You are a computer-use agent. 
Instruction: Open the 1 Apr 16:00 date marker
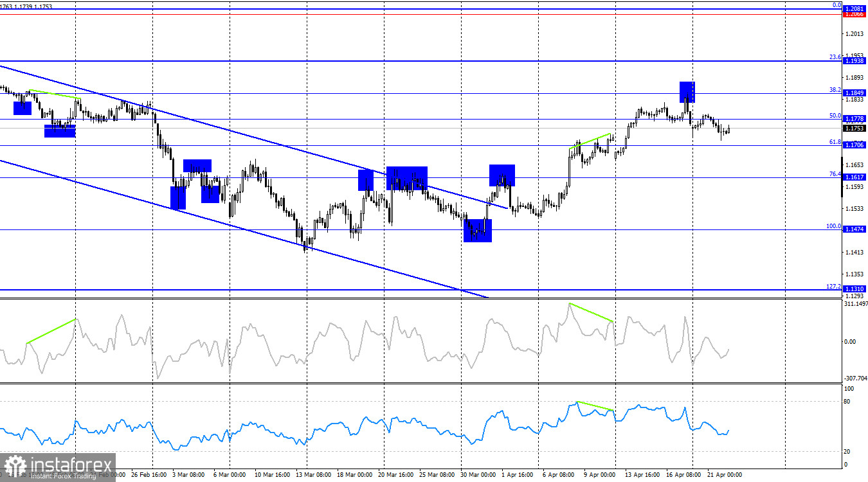[x=518, y=474]
